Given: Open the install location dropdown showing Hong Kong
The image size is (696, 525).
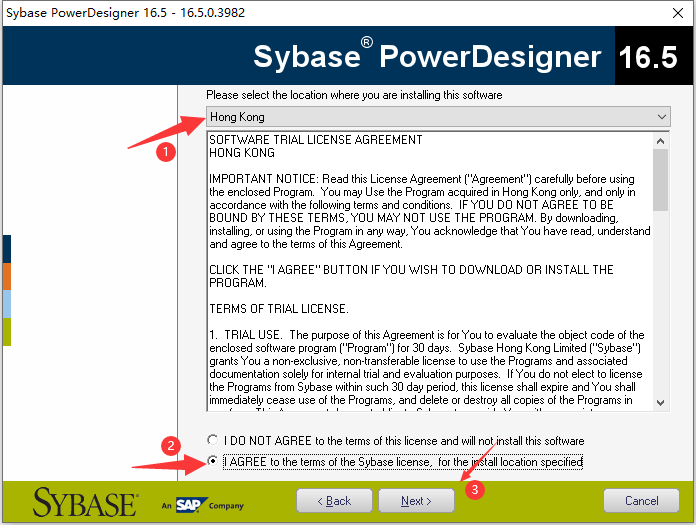Looking at the screenshot, I should (x=438, y=117).
